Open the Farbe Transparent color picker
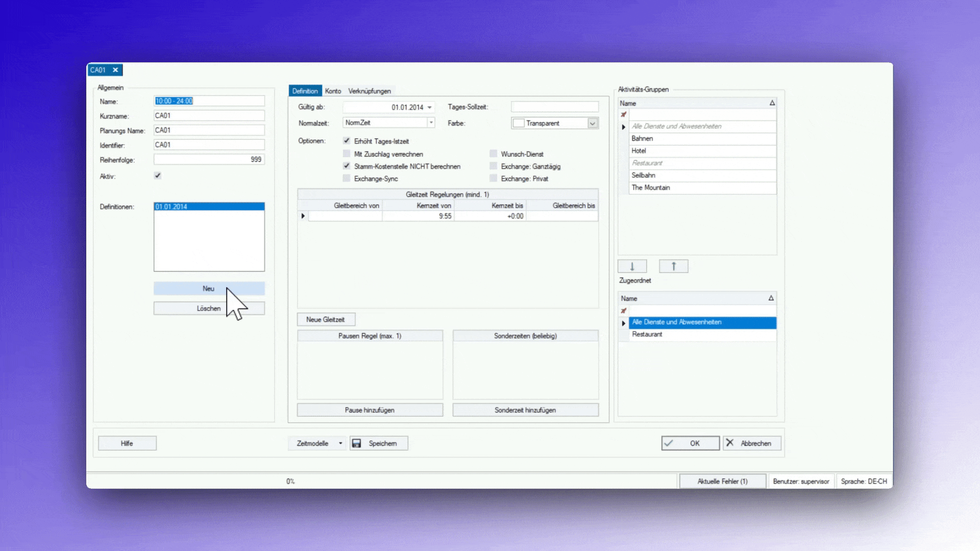The image size is (980, 551). (592, 123)
